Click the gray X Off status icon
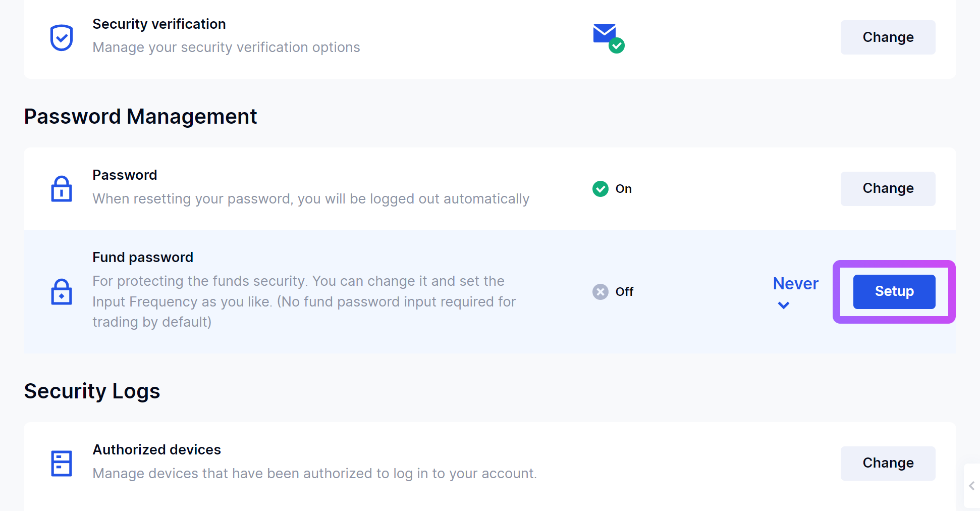 [600, 292]
